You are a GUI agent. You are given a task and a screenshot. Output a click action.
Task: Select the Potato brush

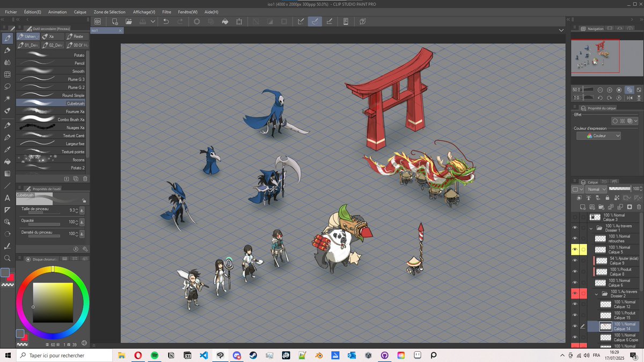click(52, 55)
